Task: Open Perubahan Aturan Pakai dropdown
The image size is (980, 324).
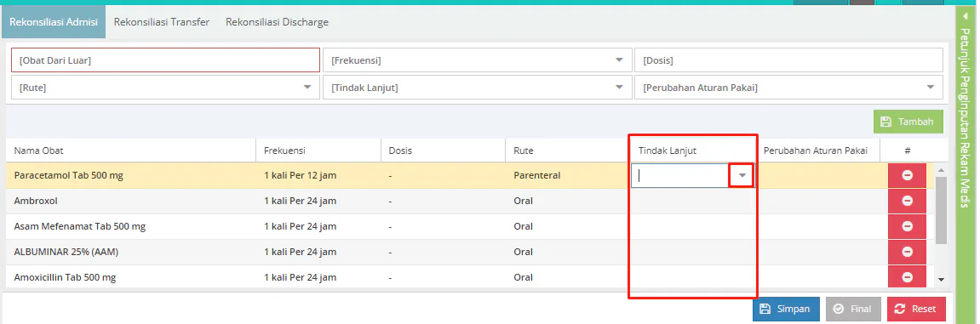Action: (x=930, y=88)
